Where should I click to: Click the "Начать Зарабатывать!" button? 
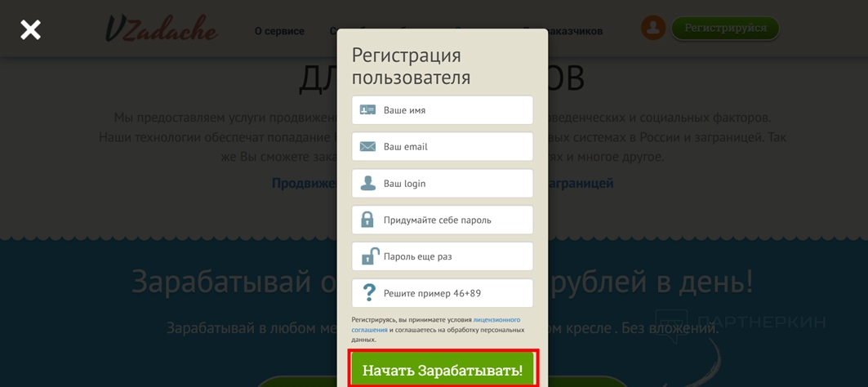tap(443, 371)
